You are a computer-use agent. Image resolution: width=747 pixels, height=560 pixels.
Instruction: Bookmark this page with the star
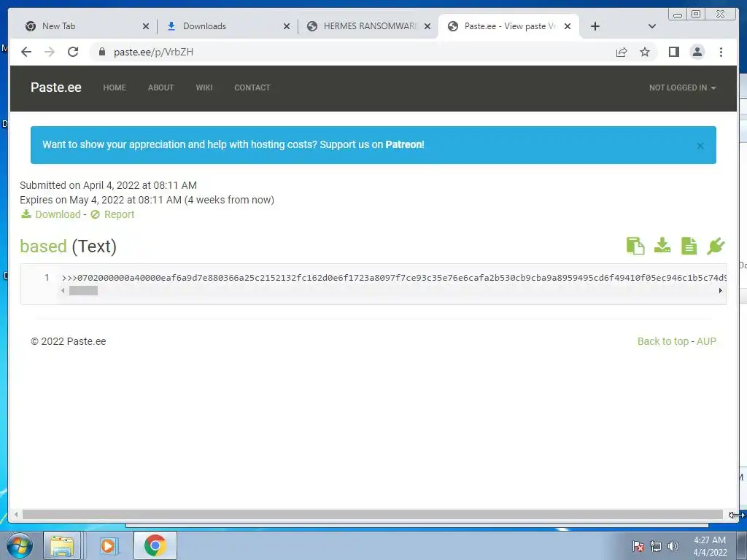point(645,52)
